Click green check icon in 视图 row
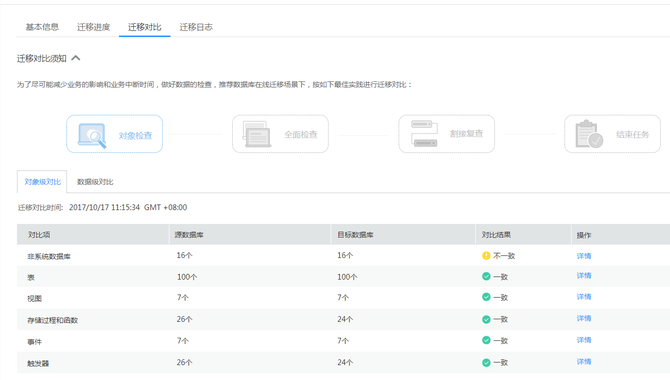This screenshot has height=380, width=670. click(486, 297)
